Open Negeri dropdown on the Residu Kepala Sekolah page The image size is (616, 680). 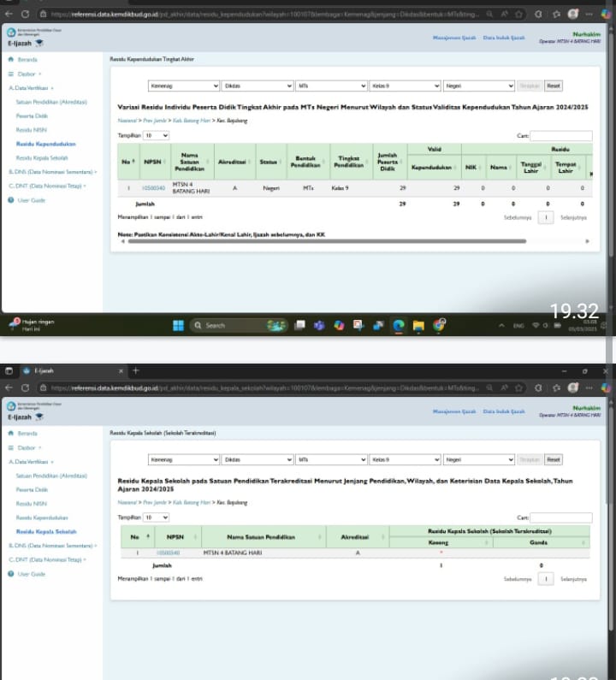click(478, 459)
